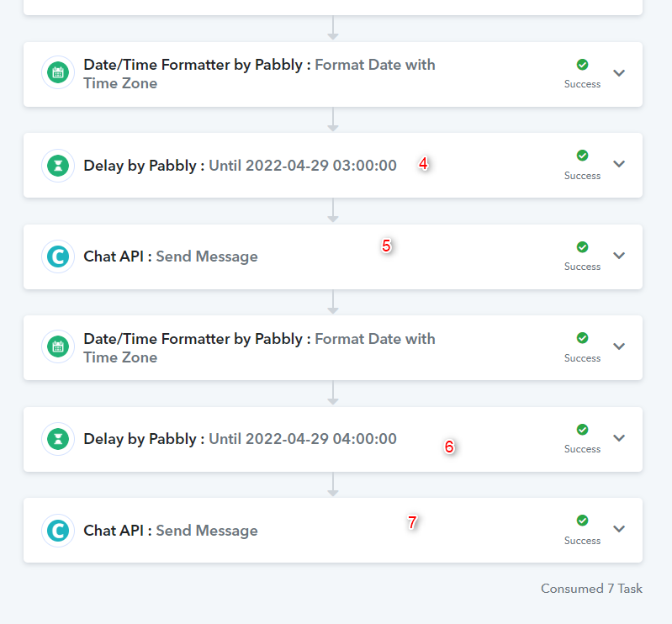This screenshot has width=672, height=624.
Task: Expand the last Chat API Send Message chevron
Action: tap(619, 529)
